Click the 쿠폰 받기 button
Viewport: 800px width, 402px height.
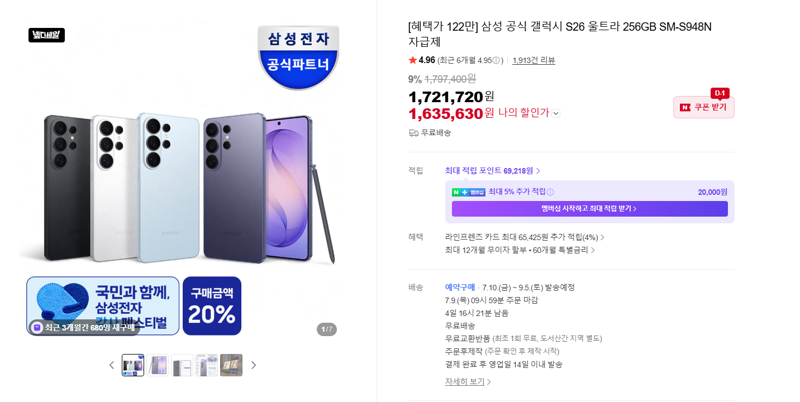point(704,107)
